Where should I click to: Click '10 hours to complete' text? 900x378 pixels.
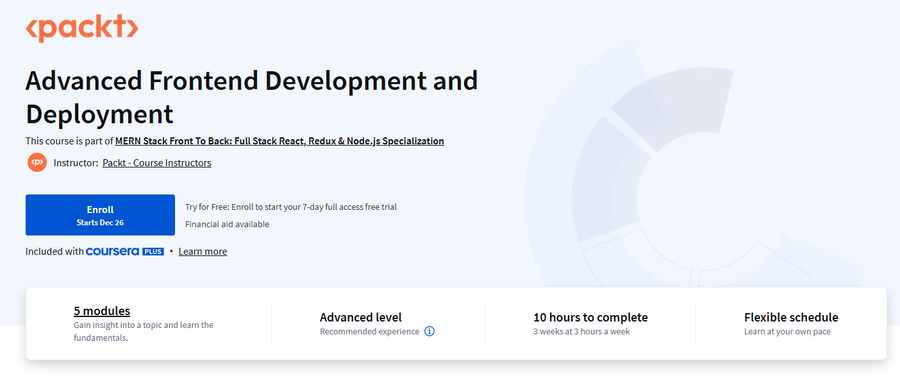coord(591,317)
